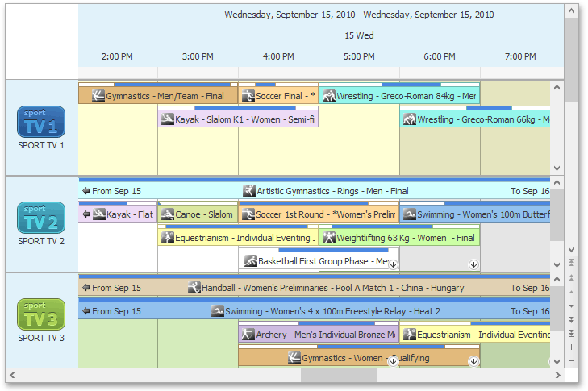Click SPORT TV 2 scrollbar down arrow
Viewport: 588px width, 391px height.
coord(557,264)
